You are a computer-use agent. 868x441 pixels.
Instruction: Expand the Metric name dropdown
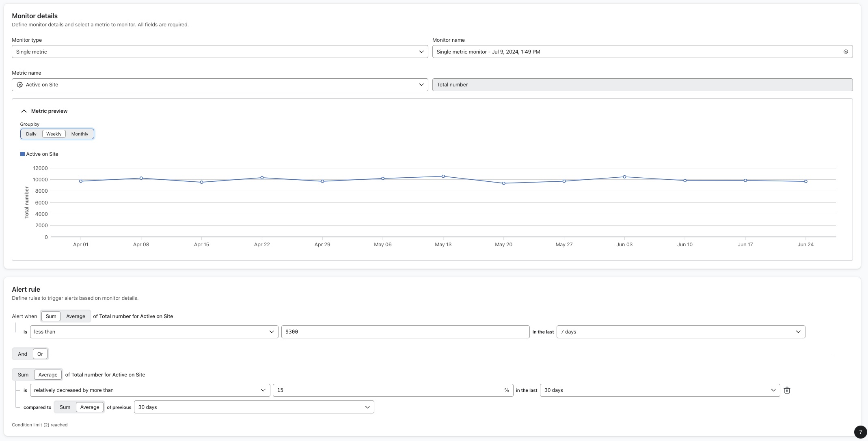422,84
